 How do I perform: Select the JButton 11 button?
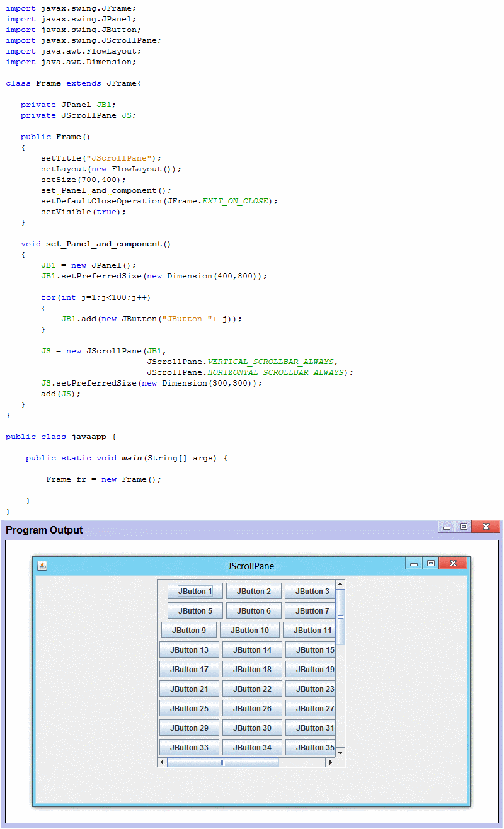coord(309,631)
